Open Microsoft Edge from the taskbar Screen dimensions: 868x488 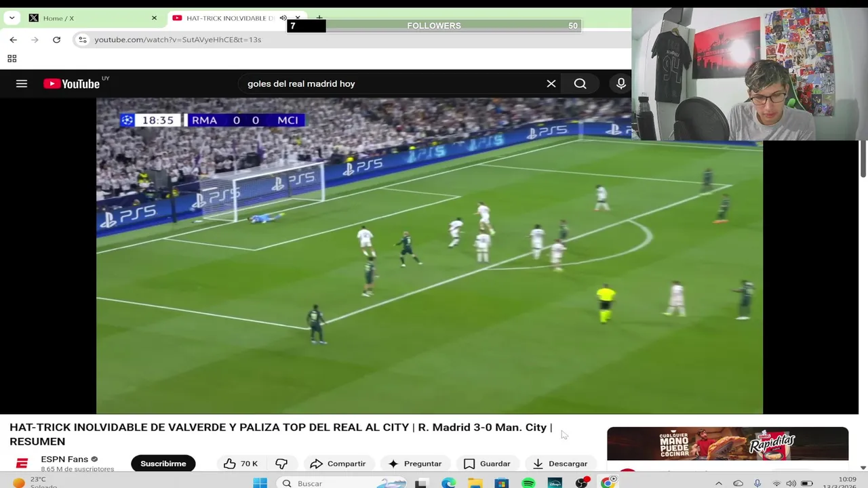pyautogui.click(x=449, y=483)
